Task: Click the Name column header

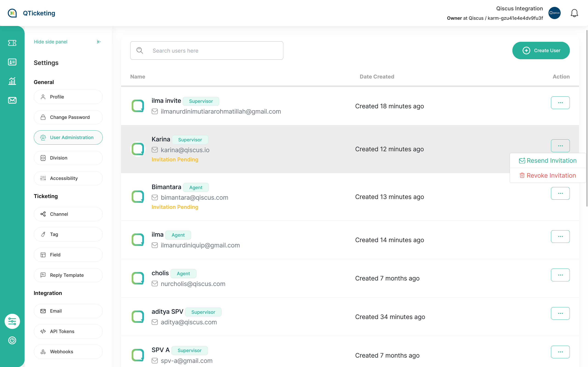Action: tap(138, 77)
